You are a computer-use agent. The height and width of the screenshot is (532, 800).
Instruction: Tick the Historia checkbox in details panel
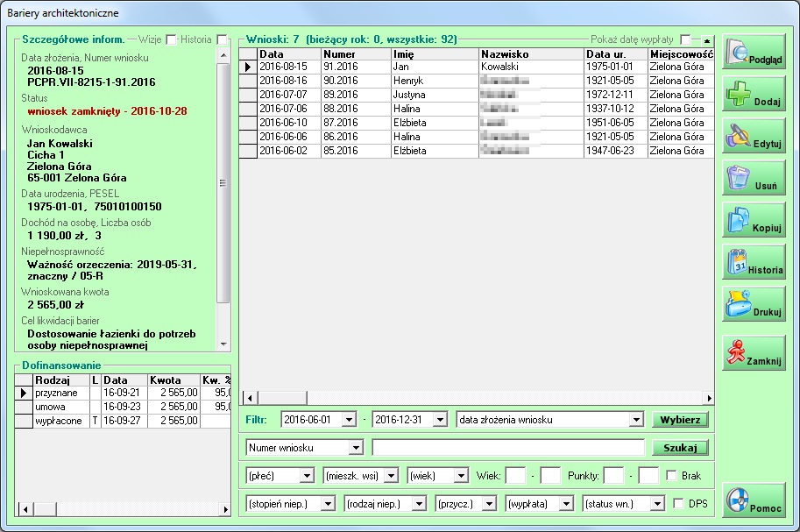point(222,39)
